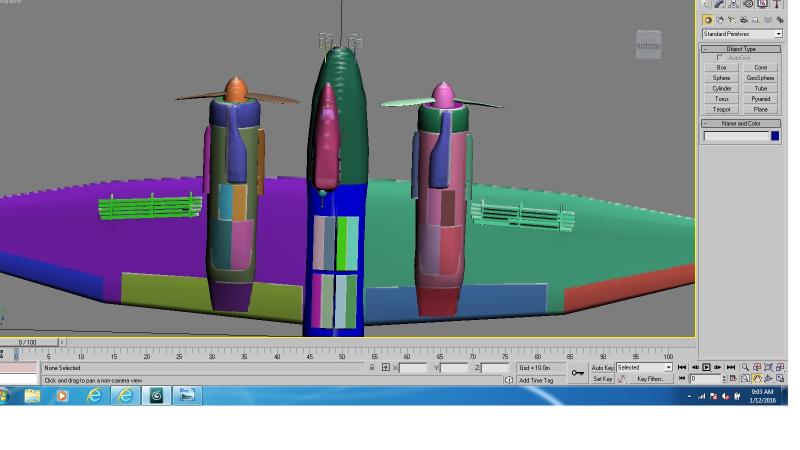The image size is (800, 450).
Task: Open the Time Configuration dialog icon
Action: (x=733, y=379)
